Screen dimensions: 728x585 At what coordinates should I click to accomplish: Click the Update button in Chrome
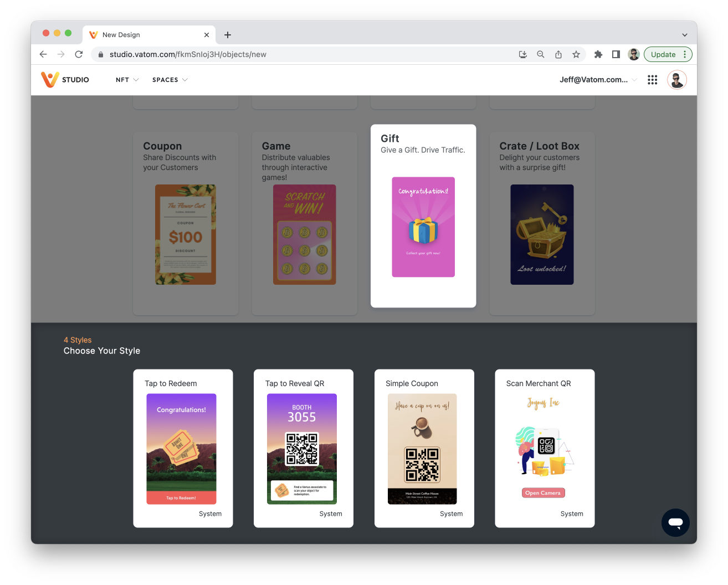click(x=663, y=54)
